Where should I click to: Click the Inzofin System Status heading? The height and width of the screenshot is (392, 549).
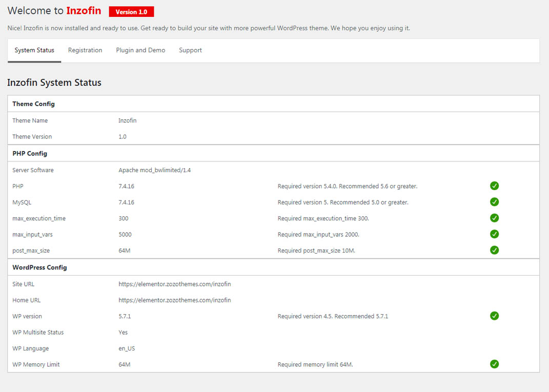[54, 82]
